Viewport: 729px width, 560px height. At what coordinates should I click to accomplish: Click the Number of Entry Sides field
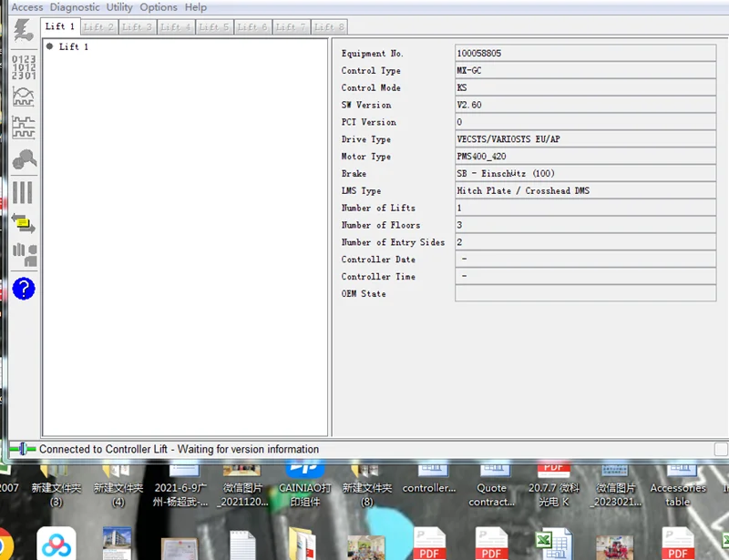tap(585, 242)
